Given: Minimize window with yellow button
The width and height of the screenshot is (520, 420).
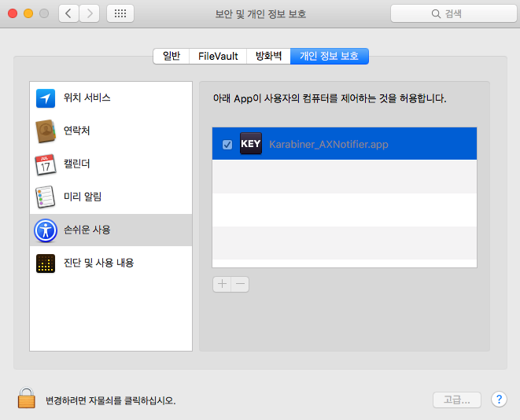Looking at the screenshot, I should tap(28, 13).
